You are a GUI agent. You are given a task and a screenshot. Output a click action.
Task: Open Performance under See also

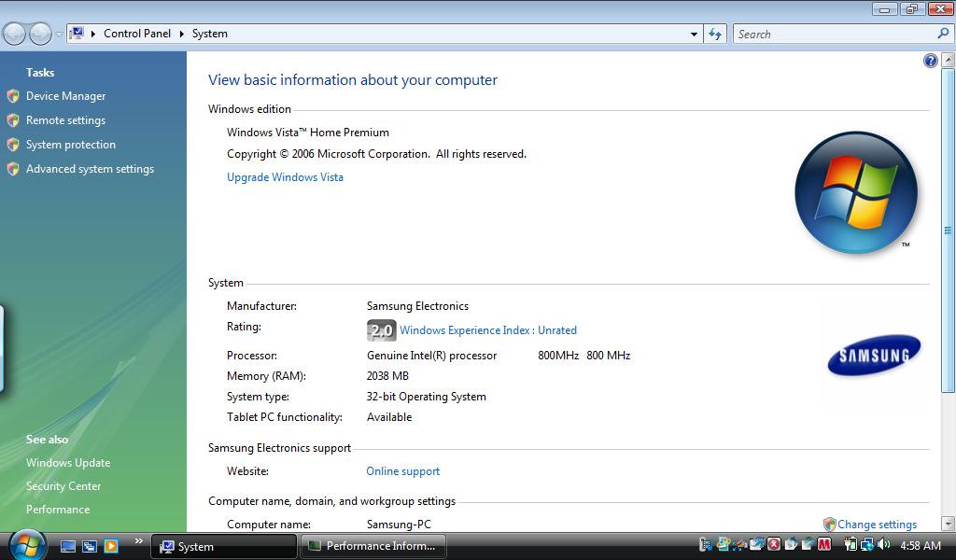click(x=58, y=510)
